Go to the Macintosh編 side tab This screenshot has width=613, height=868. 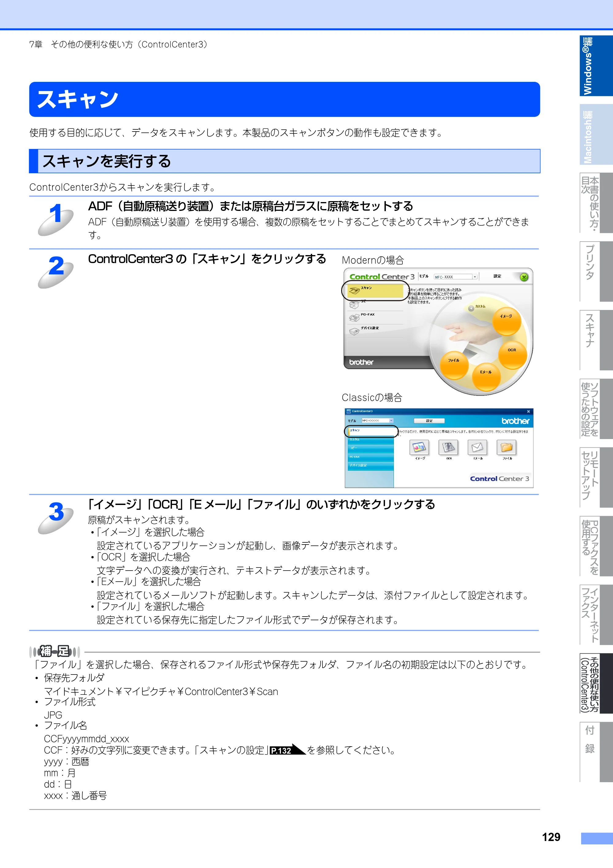pyautogui.click(x=596, y=135)
